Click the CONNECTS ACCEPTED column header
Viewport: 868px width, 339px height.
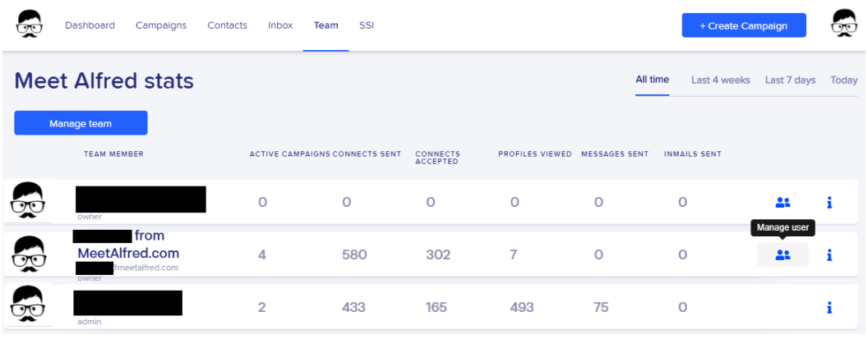[437, 158]
